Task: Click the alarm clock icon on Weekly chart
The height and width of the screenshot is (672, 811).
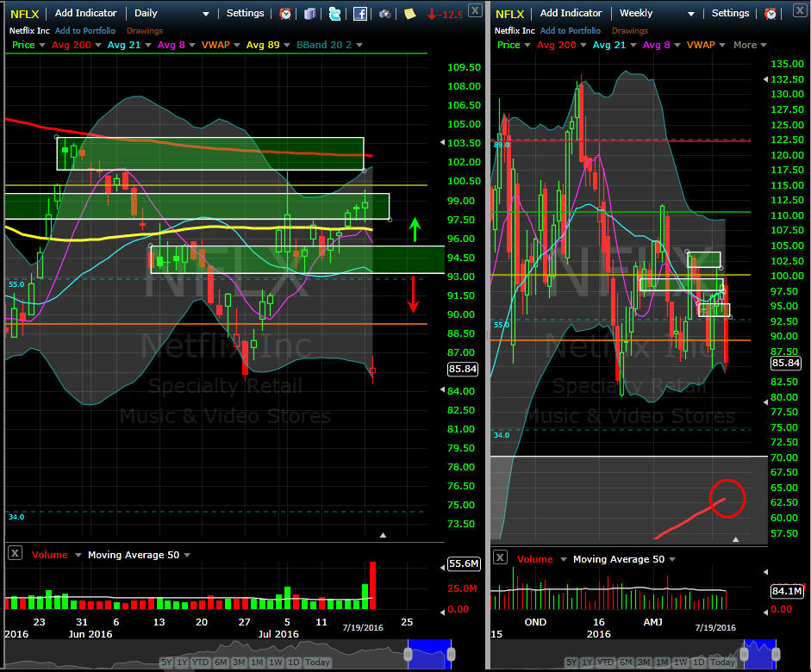Action: [770, 14]
